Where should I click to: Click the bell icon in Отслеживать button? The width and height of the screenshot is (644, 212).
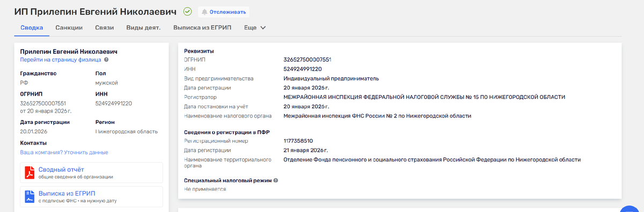tap(204, 12)
